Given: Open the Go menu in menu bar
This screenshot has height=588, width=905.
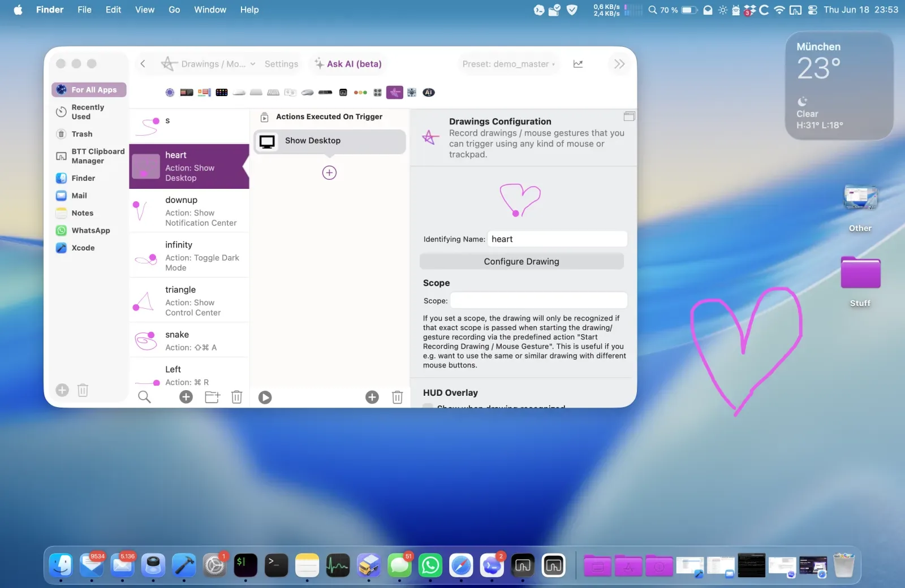Looking at the screenshot, I should click(x=174, y=10).
